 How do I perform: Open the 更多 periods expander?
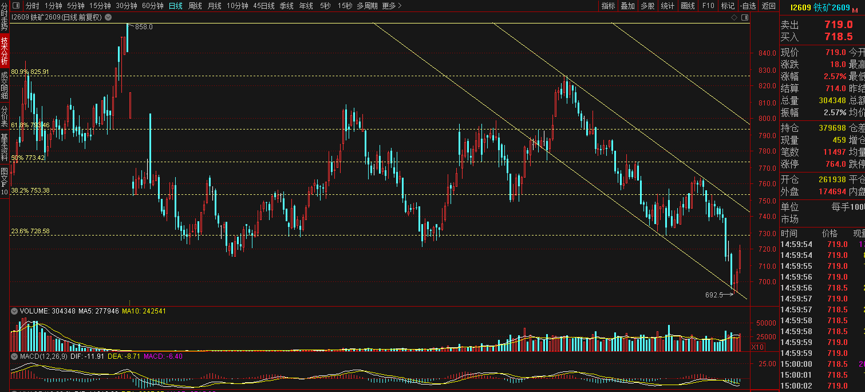click(392, 6)
